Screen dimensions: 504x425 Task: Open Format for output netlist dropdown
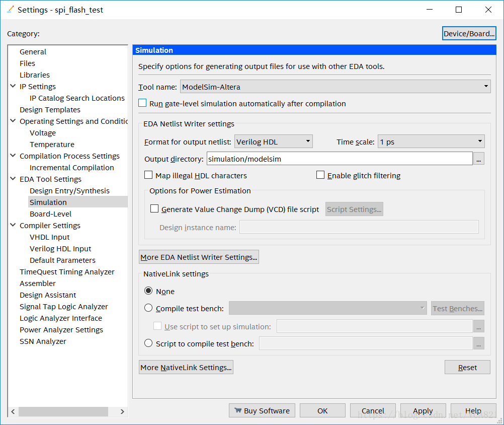(274, 141)
